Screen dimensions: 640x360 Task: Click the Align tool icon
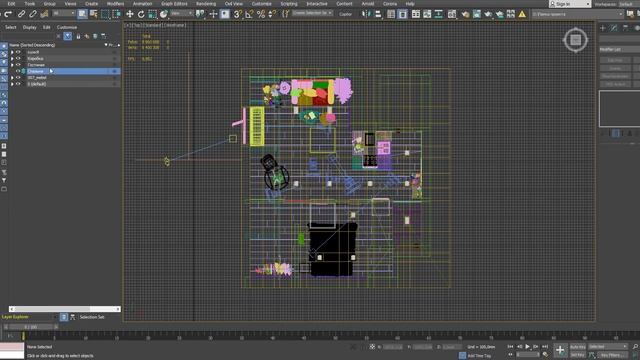point(378,14)
